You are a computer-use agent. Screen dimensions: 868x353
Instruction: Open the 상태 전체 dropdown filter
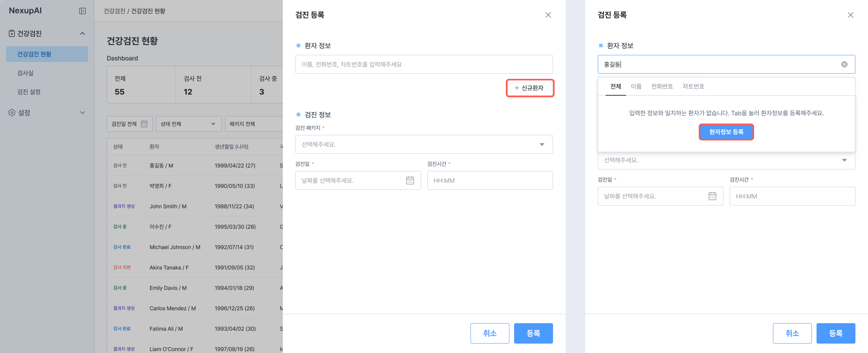188,124
